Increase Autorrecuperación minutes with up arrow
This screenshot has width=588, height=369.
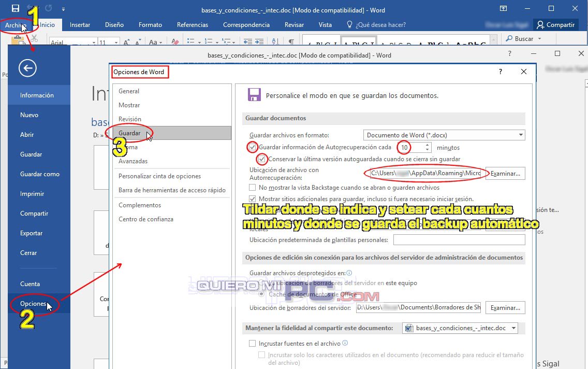point(427,145)
